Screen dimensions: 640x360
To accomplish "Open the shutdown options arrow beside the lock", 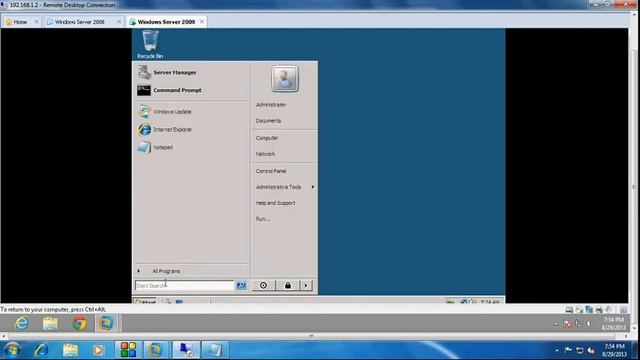I will (306, 285).
